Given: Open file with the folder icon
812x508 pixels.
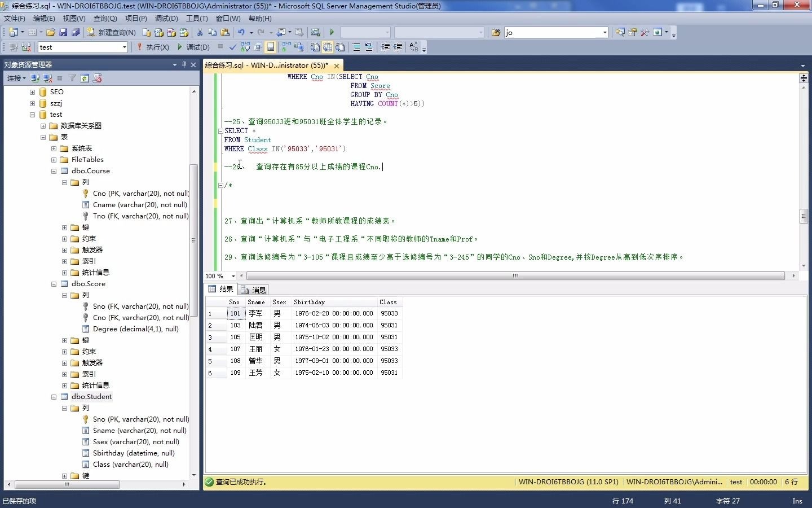Looking at the screenshot, I should [x=51, y=33].
